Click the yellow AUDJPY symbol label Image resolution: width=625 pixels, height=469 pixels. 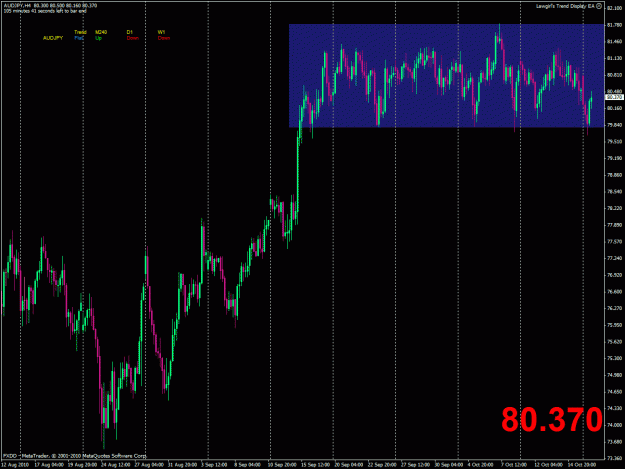point(53,38)
